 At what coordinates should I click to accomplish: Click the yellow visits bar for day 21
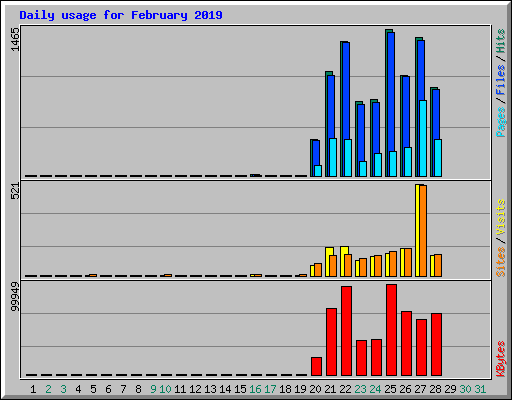coord(328,262)
